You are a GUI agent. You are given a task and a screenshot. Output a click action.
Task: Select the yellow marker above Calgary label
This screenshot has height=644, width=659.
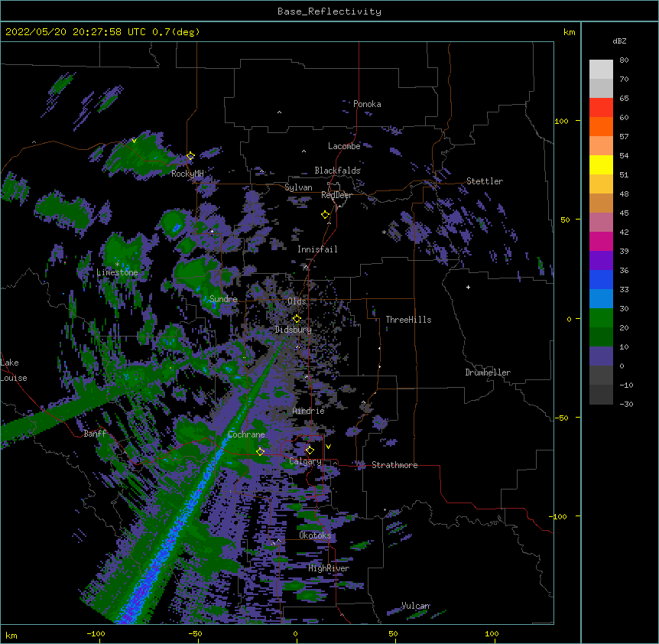point(310,450)
